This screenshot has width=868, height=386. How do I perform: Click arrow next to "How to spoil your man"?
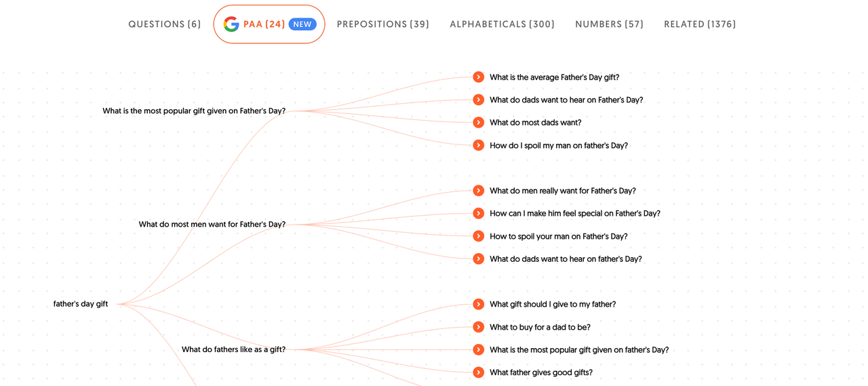[x=478, y=236]
